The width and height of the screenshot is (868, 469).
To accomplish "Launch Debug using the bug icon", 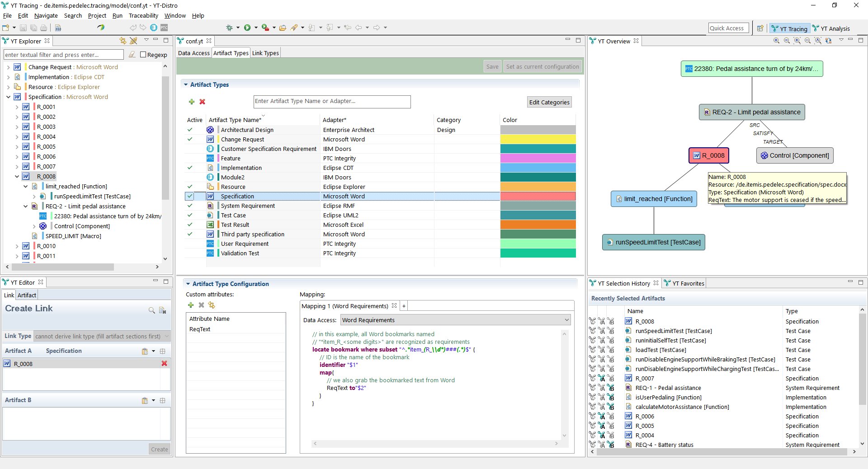I will (x=230, y=28).
